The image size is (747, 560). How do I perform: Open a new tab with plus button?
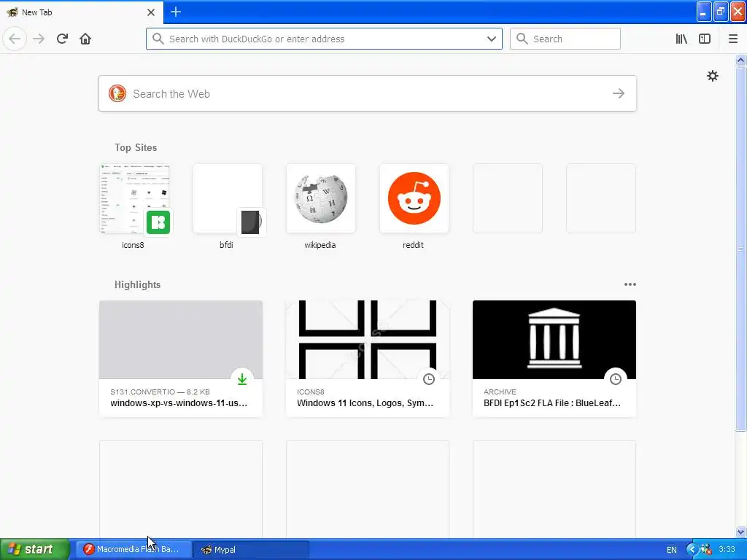(176, 12)
